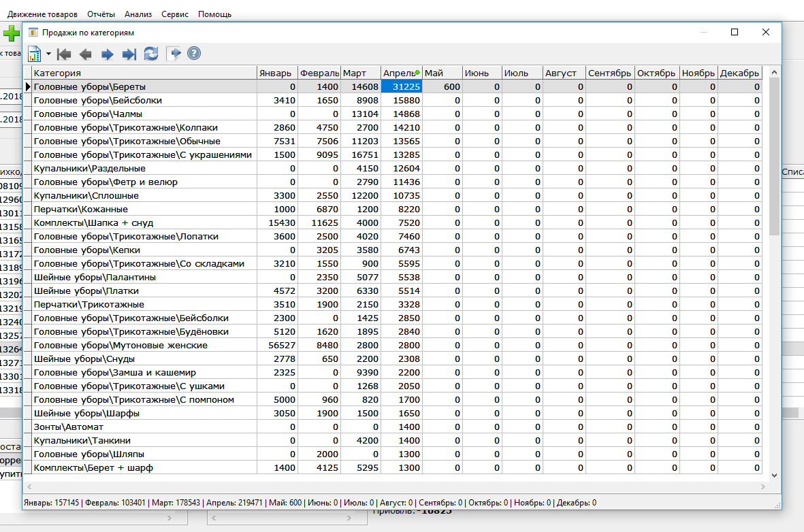Click the February value 9095 cell
This screenshot has width=804, height=532.
coord(319,155)
